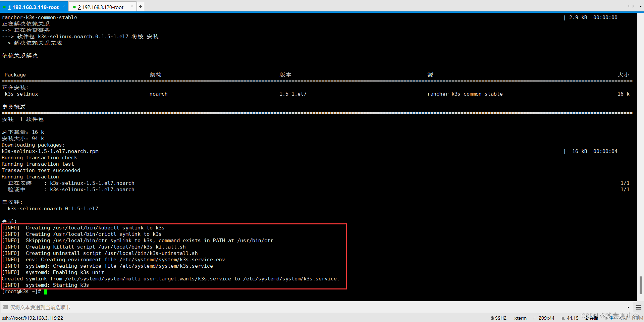Click the 'Creating killall script' log line

click(x=94, y=247)
